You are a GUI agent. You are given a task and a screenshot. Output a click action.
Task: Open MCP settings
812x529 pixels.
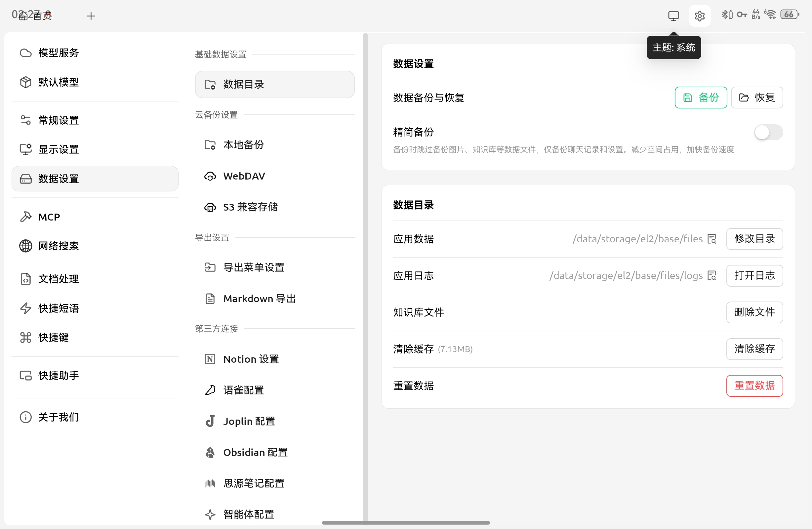[95, 217]
